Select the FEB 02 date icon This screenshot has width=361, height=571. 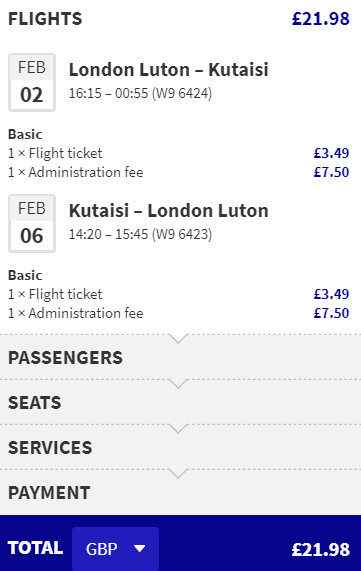pos(32,82)
